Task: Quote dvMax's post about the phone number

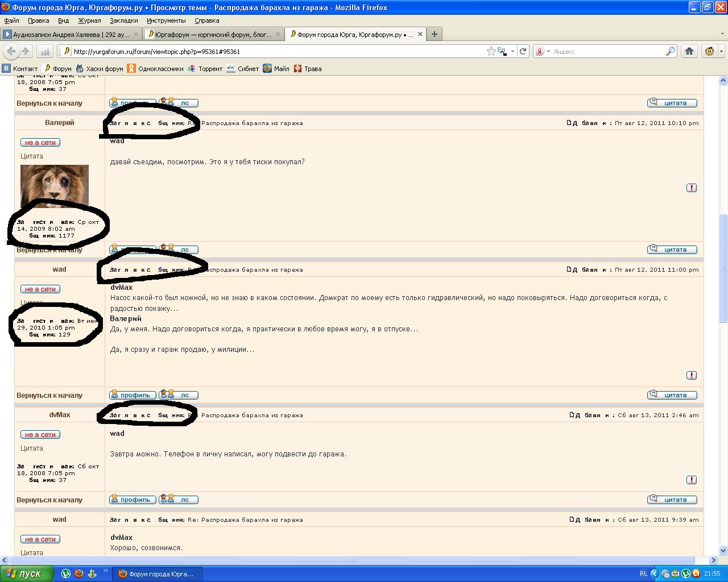Action: coord(672,500)
